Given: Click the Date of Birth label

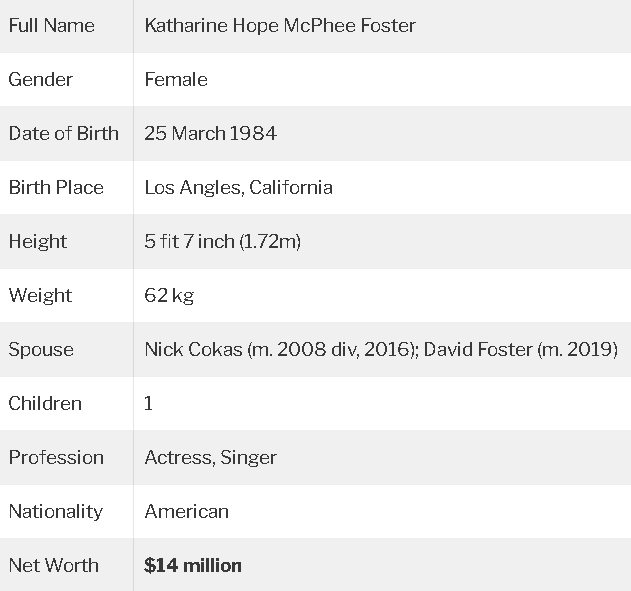Looking at the screenshot, I should pos(64,133).
